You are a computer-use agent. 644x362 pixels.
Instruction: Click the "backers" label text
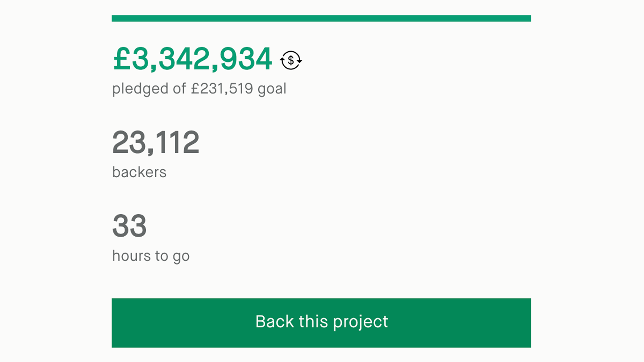[139, 172]
